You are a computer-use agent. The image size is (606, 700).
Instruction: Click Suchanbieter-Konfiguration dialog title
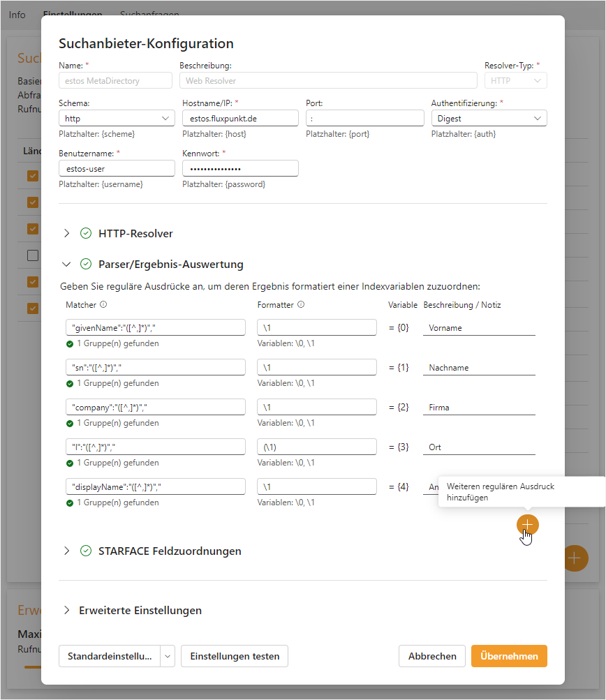(146, 43)
